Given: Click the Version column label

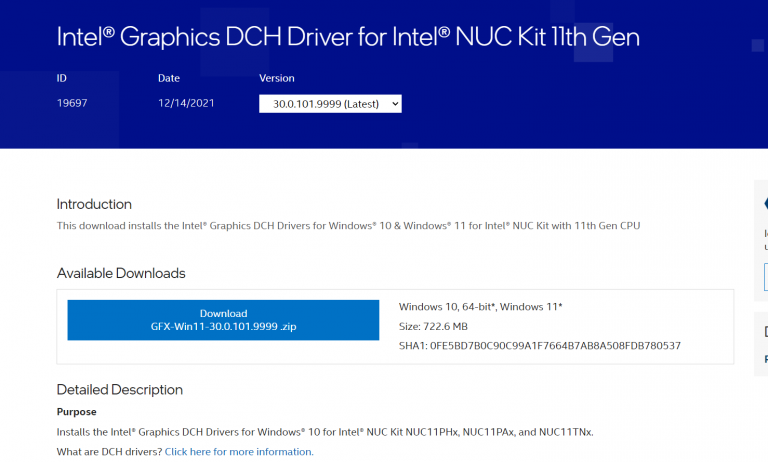Looking at the screenshot, I should 277,78.
